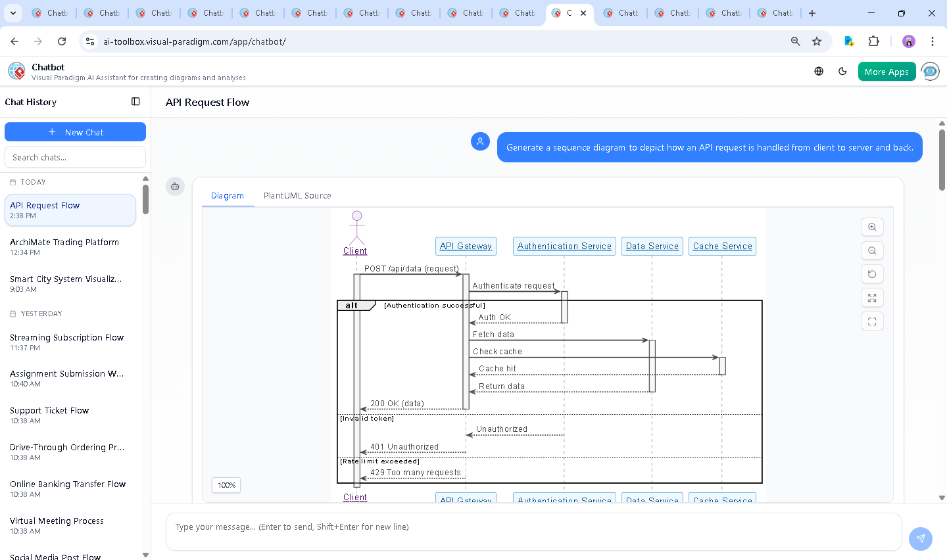The height and width of the screenshot is (560, 947).
Task: Reset the diagram zoom
Action: pyautogui.click(x=872, y=274)
